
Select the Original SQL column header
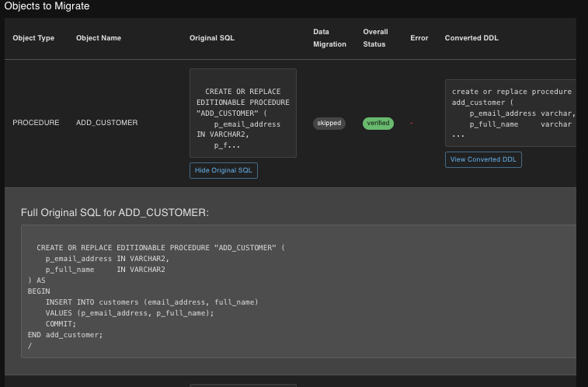pos(211,38)
